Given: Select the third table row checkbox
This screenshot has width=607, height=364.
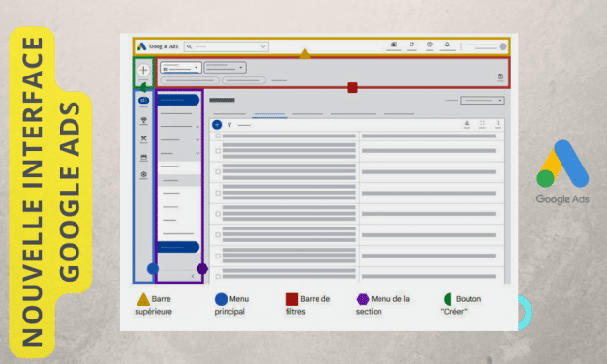Looking at the screenshot, I should pyautogui.click(x=218, y=193).
